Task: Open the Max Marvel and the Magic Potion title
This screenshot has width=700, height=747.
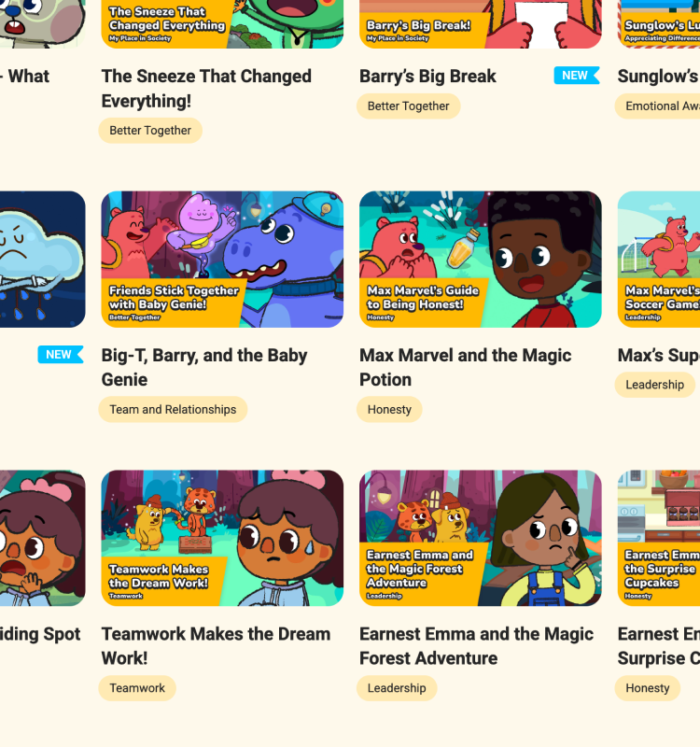Action: [465, 367]
